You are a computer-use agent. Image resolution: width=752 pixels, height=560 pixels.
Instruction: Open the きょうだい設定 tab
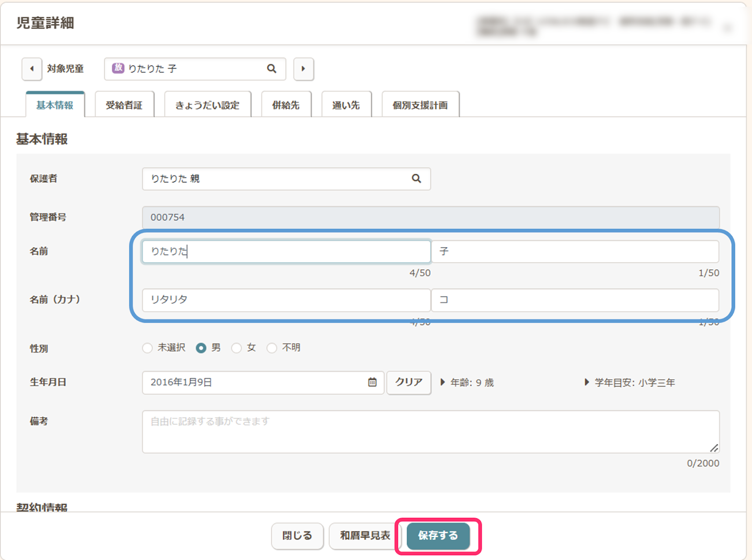[x=207, y=105]
